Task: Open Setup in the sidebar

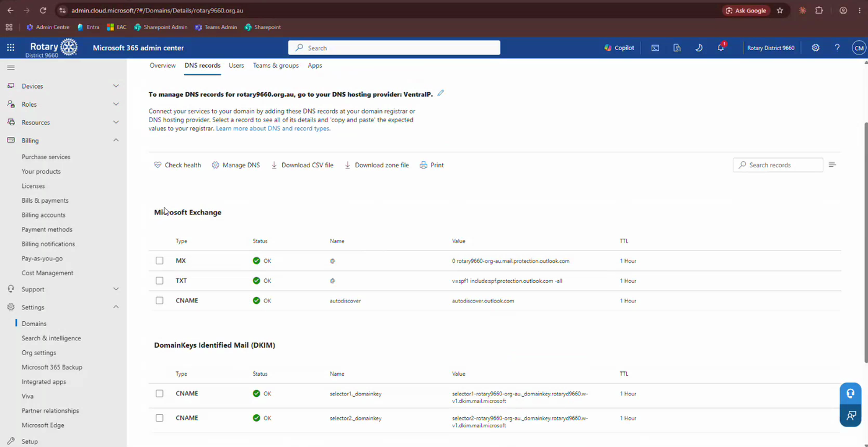Action: [30, 441]
